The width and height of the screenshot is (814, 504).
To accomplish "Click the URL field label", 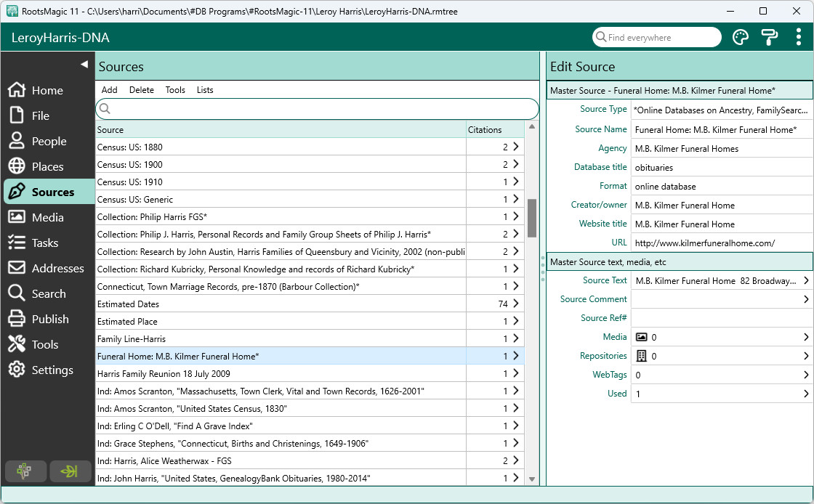I will [618, 243].
